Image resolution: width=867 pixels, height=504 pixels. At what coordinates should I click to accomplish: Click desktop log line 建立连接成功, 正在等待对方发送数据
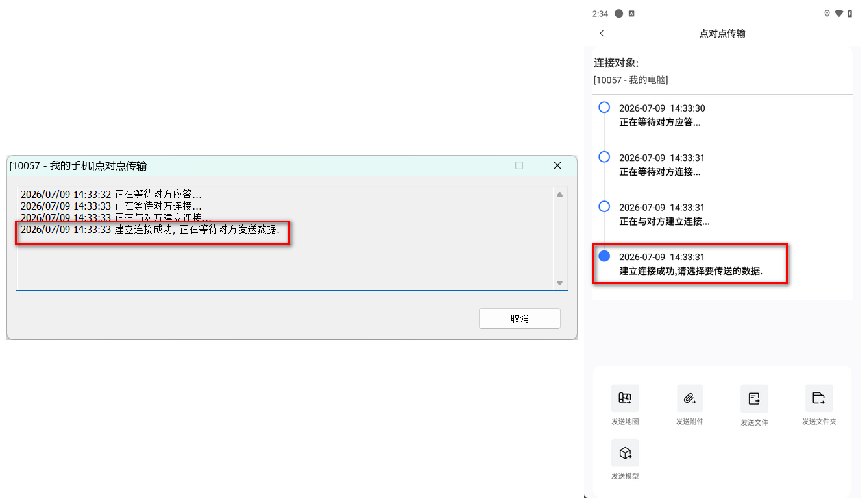(x=150, y=229)
